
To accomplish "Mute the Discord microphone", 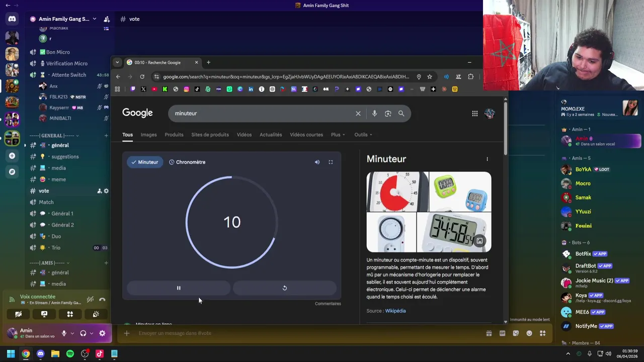I will click(64, 333).
